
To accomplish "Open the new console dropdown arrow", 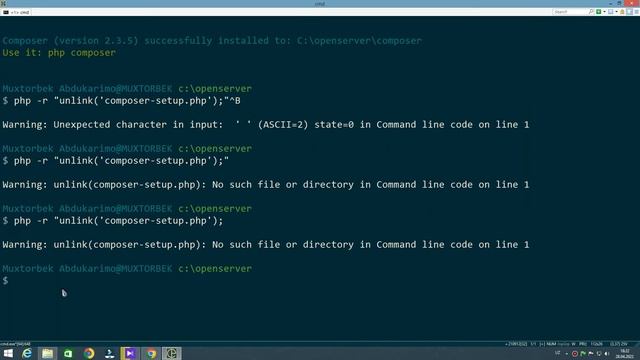I will pyautogui.click(x=604, y=12).
